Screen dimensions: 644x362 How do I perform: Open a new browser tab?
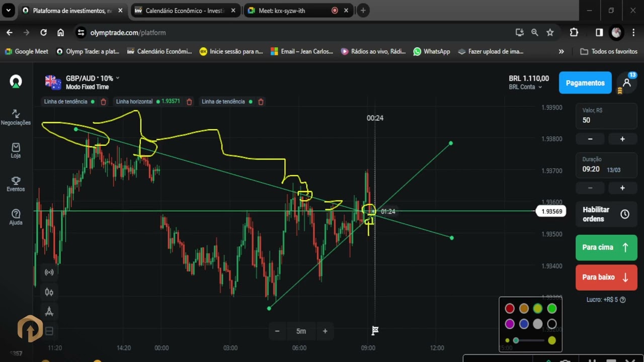click(363, 11)
